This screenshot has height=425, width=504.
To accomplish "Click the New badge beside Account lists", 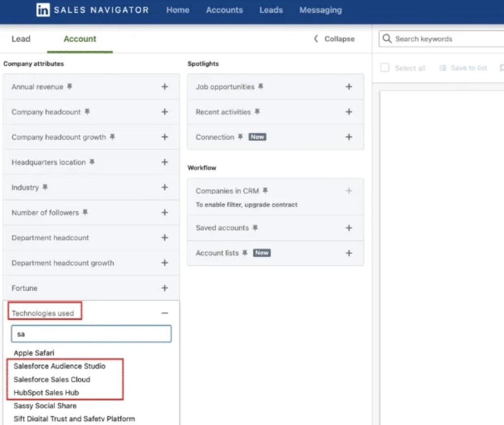I will click(262, 253).
